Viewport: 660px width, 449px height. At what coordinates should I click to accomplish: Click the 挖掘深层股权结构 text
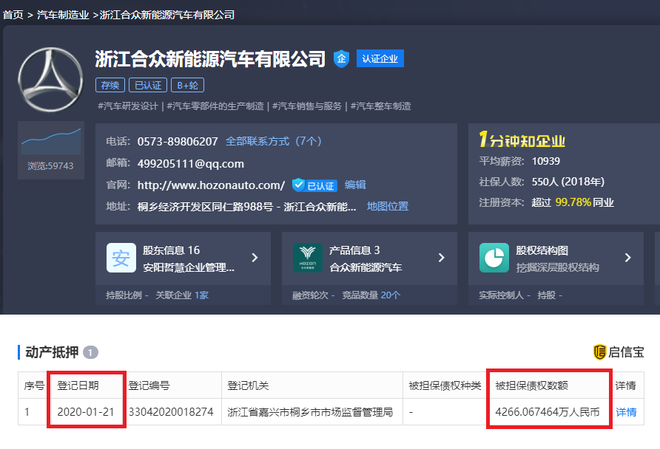click(558, 267)
